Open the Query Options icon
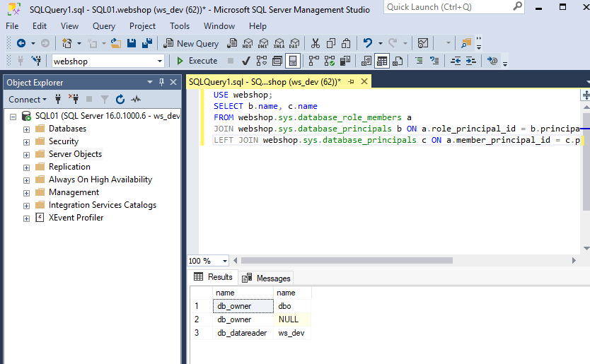The width and height of the screenshot is (590, 364). (277, 61)
